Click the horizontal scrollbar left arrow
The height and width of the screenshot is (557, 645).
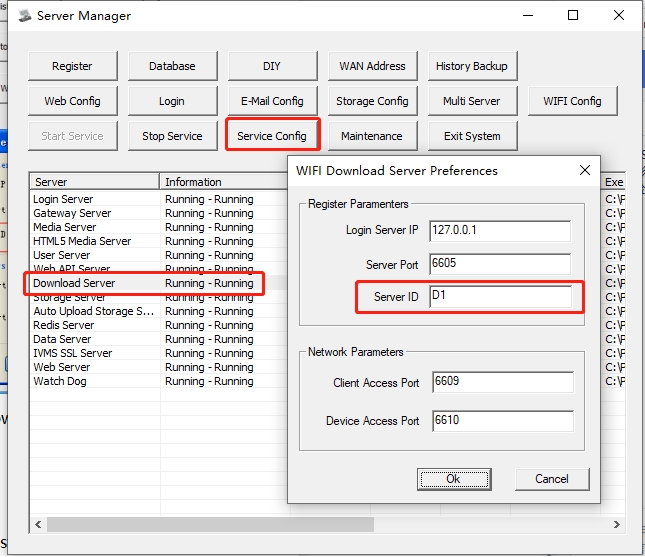[38, 525]
